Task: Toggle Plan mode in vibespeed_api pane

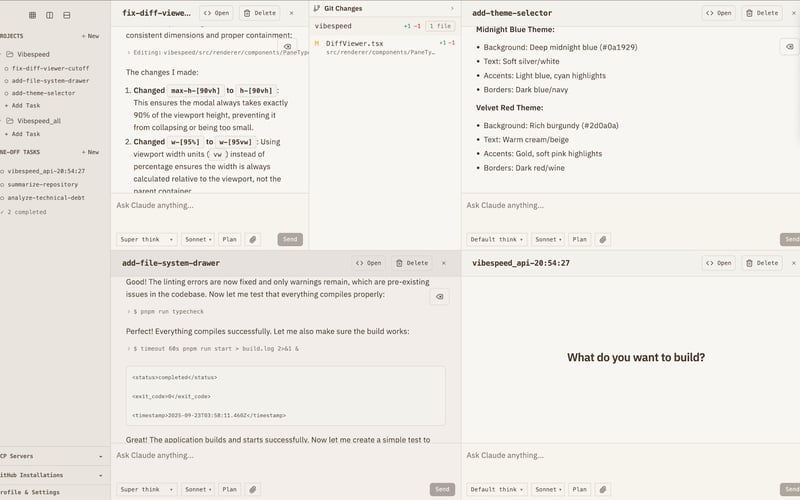Action: [x=580, y=489]
